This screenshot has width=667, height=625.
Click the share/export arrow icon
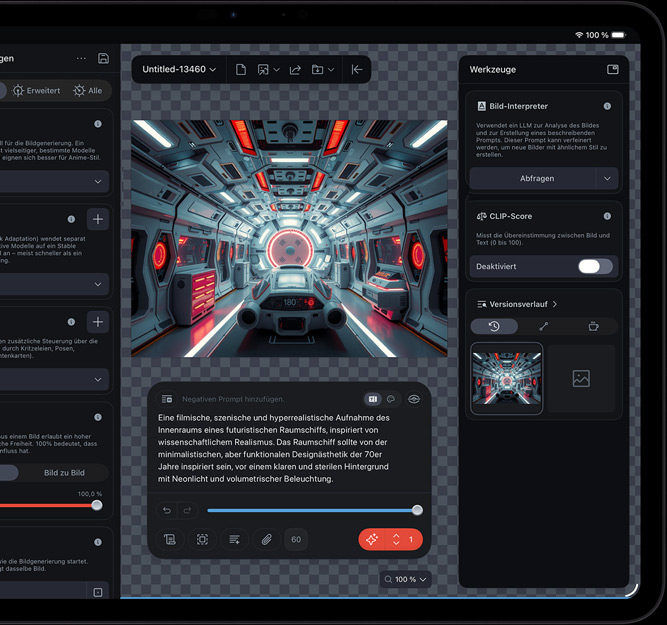(295, 70)
